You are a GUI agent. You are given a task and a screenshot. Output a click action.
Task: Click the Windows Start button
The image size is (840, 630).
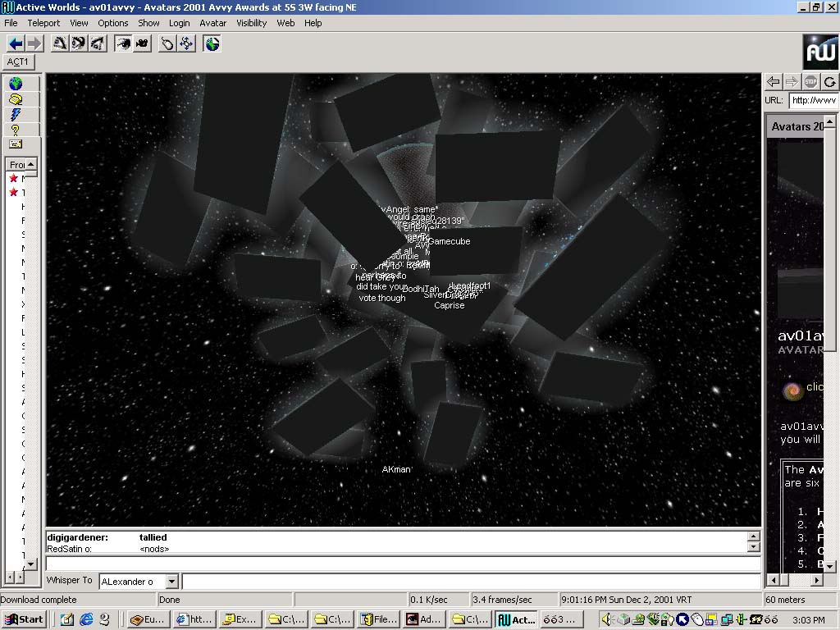click(23, 619)
